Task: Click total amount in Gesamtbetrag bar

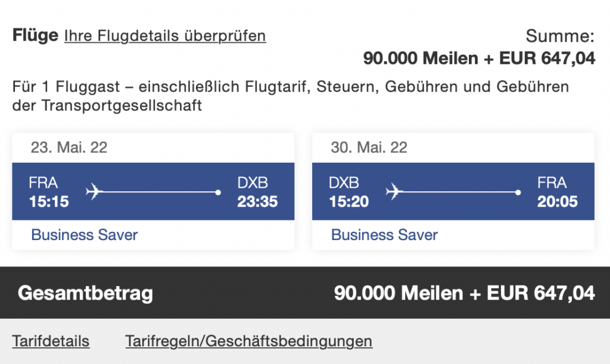Action: click(x=464, y=293)
